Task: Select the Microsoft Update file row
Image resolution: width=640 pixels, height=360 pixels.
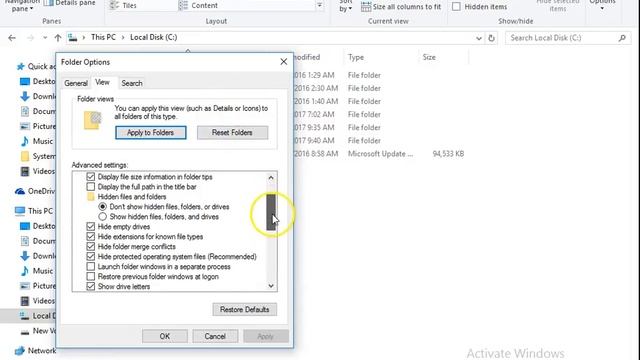Action: 380,154
